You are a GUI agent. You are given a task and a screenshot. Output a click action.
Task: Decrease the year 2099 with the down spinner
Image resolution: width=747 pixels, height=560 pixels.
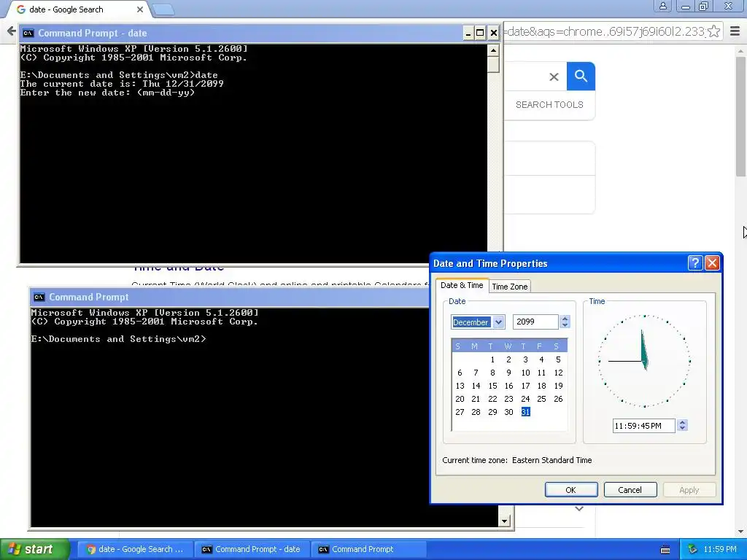565,325
